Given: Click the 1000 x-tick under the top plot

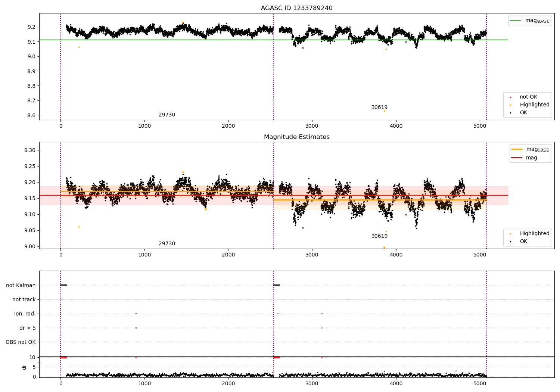Looking at the screenshot, I should point(144,126).
